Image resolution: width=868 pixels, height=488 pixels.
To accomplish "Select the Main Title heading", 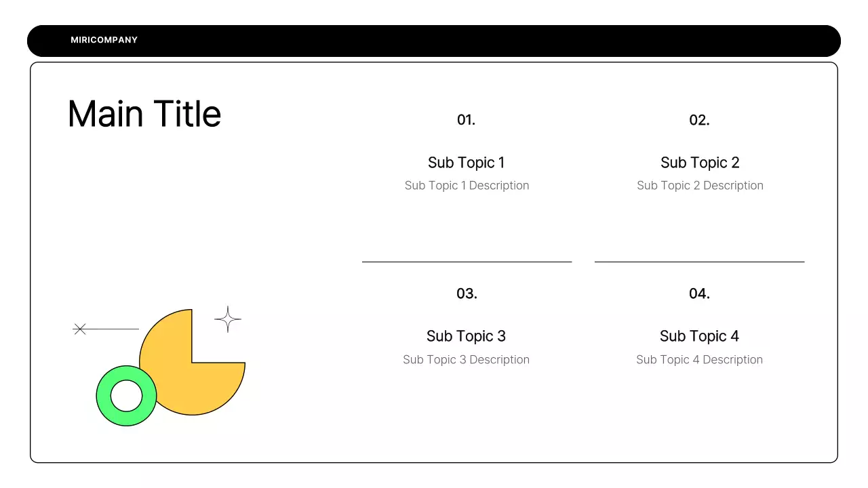I will tap(144, 114).
